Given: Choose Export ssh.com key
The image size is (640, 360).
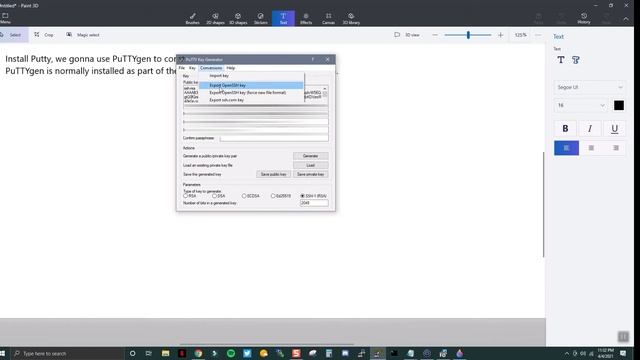Looking at the screenshot, I should [251, 100].
